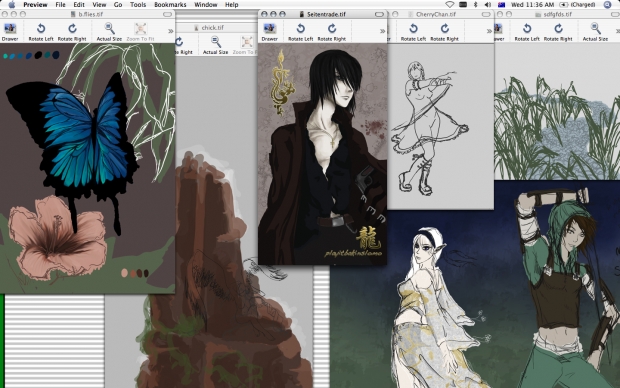620x388 pixels.
Task: Toggle toolbar pill button in Seitentrade.tif window
Action: click(379, 14)
